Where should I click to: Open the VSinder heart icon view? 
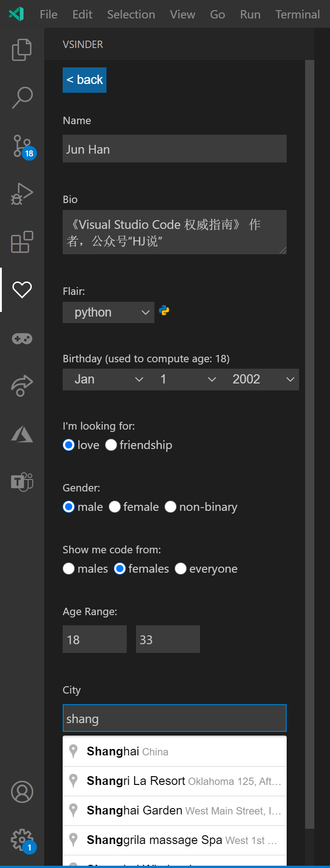pos(22,290)
